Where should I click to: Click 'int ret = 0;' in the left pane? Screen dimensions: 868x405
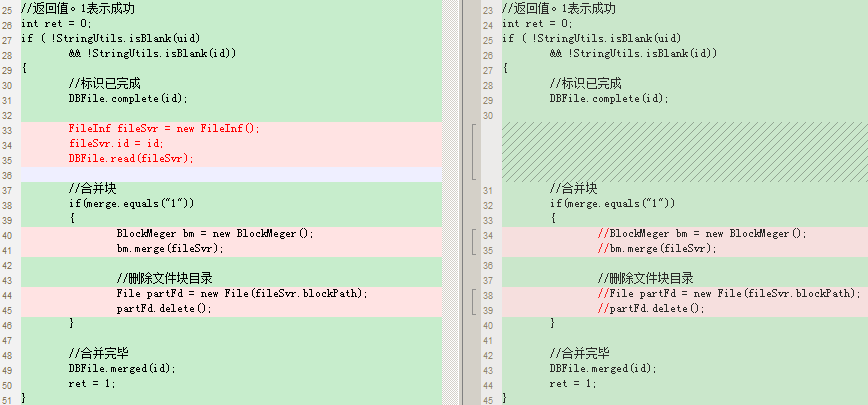point(56,24)
